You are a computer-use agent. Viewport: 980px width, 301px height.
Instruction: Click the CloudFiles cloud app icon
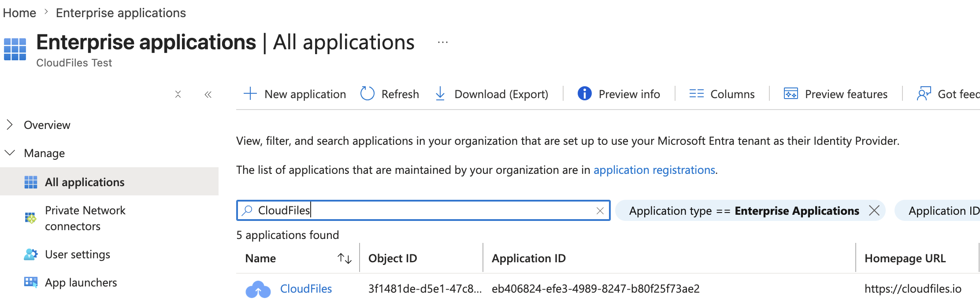pyautogui.click(x=258, y=289)
